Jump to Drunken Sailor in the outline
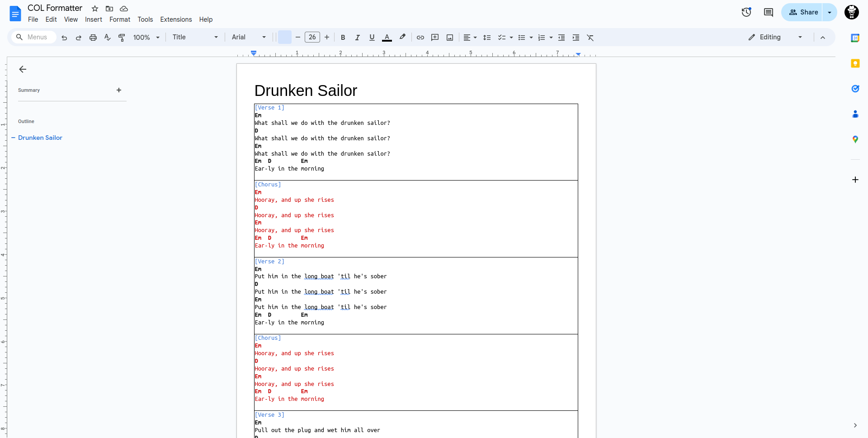This screenshot has height=438, width=868. coord(40,138)
